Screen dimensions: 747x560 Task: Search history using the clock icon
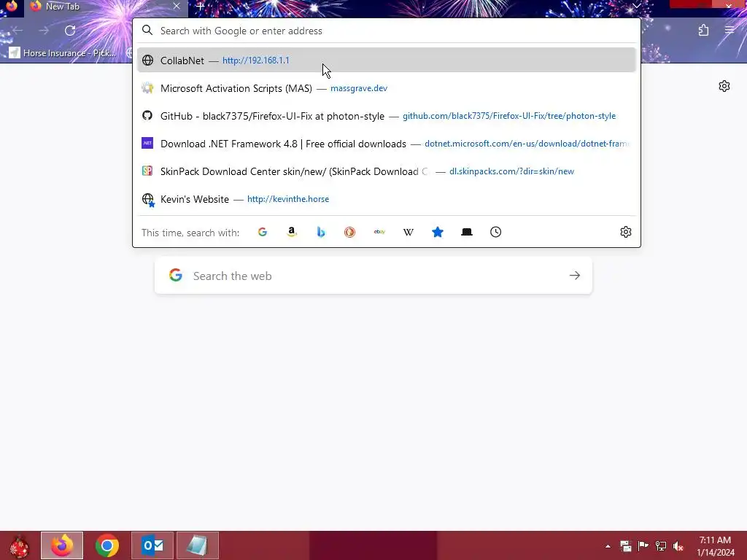[x=495, y=232]
